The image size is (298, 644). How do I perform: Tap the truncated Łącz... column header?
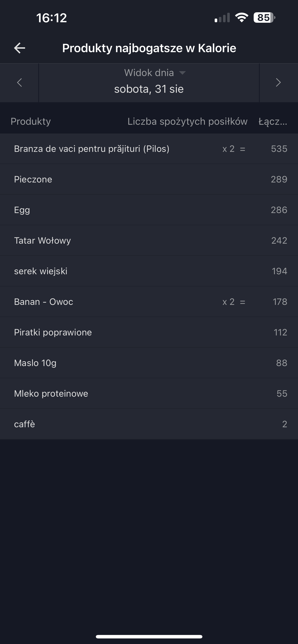pyautogui.click(x=273, y=121)
